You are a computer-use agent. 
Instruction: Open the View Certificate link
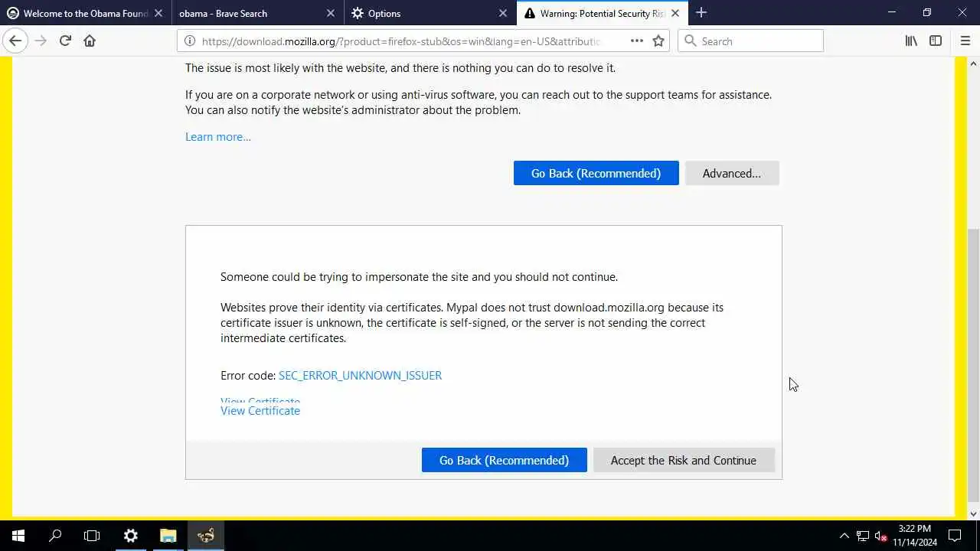coord(260,411)
